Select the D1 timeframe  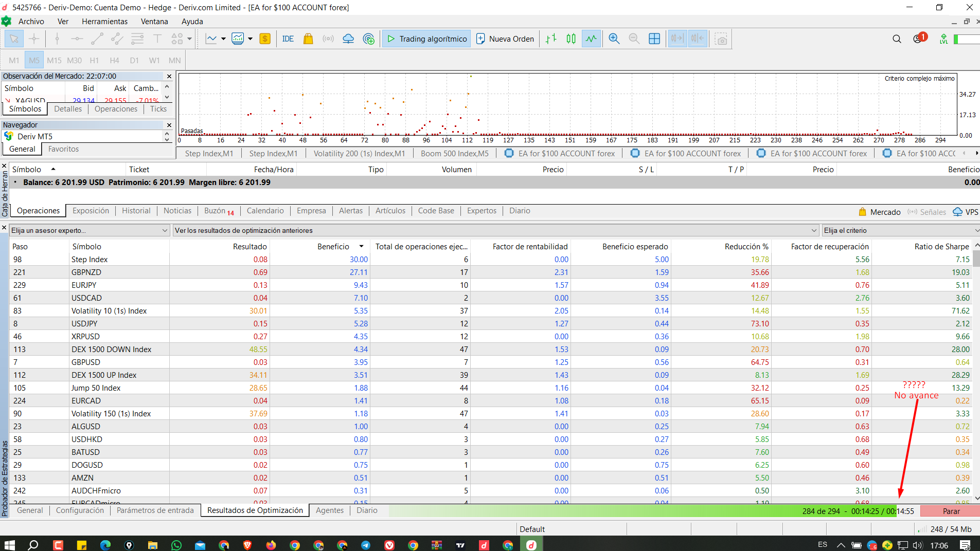134,60
